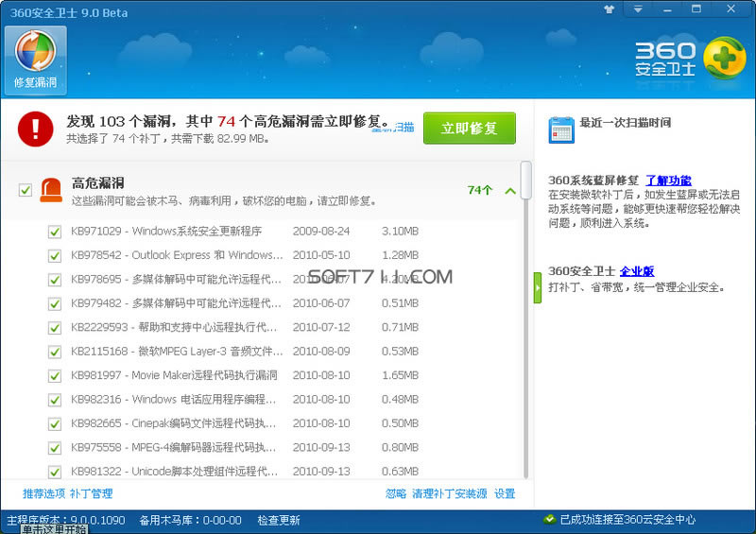Click the 推荐选项 link
The width and height of the screenshot is (756, 534).
click(x=43, y=493)
